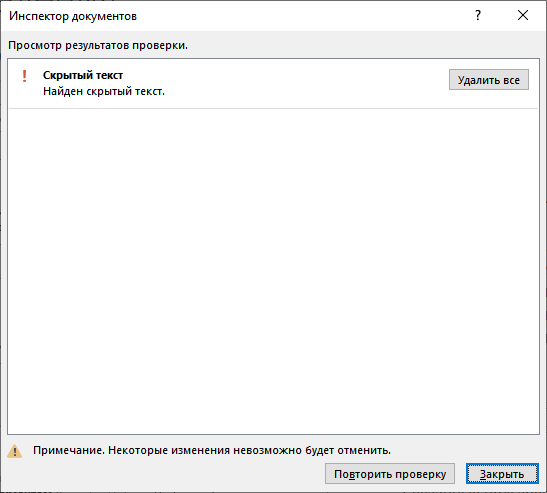
Task: Click the note about irreversible changes
Action: pyautogui.click(x=212, y=450)
